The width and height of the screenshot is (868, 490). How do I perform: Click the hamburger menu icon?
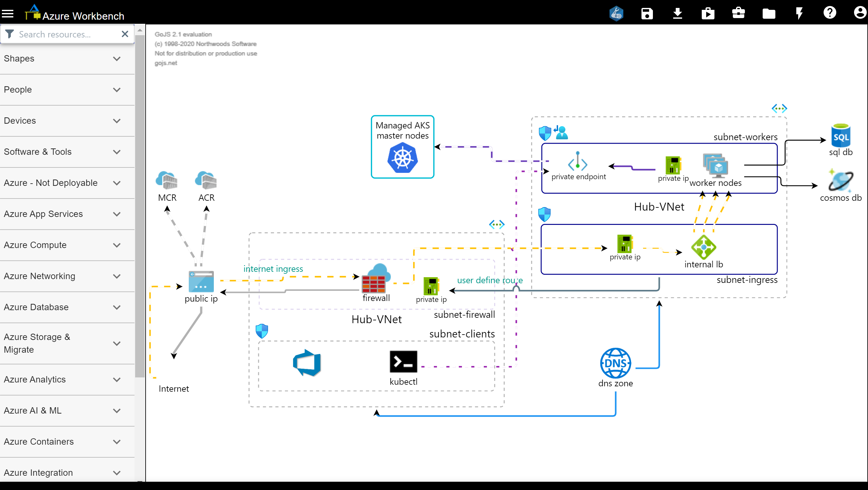pos(8,14)
